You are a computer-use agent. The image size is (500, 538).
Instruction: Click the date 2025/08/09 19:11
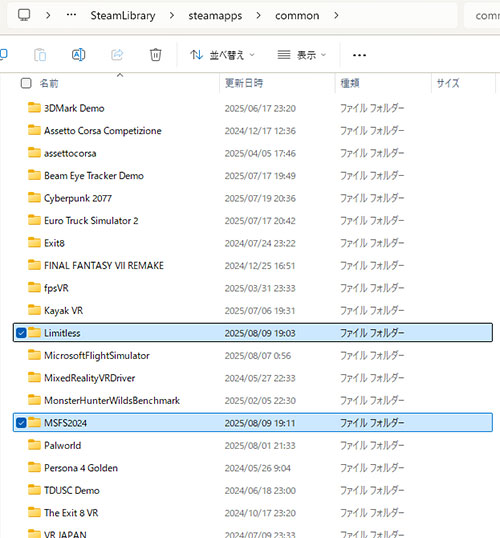tap(260, 423)
